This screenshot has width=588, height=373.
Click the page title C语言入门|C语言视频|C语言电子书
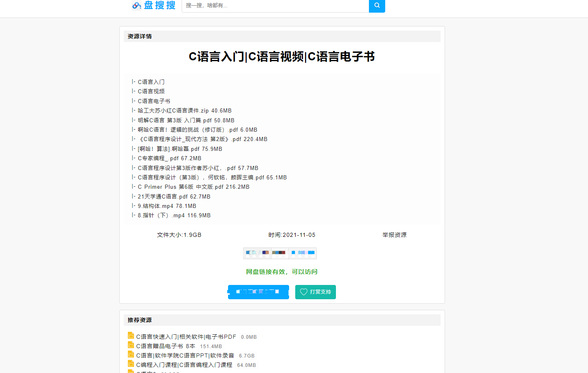click(282, 57)
